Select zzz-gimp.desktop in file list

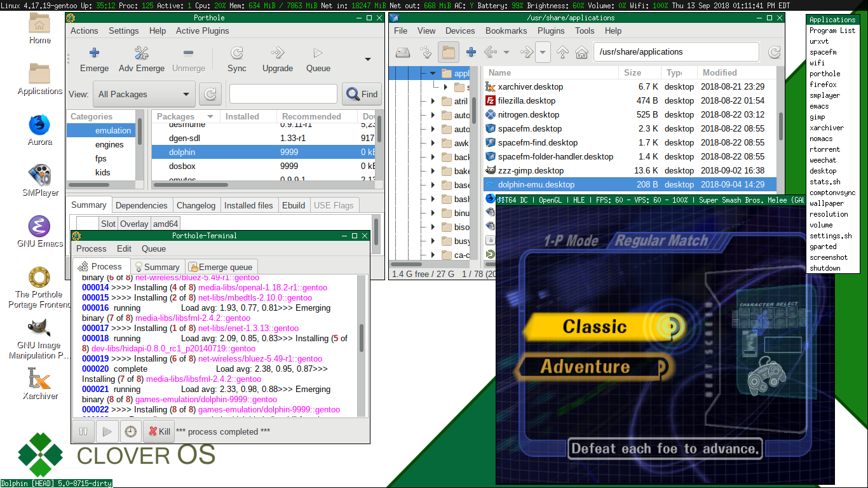[630, 170]
